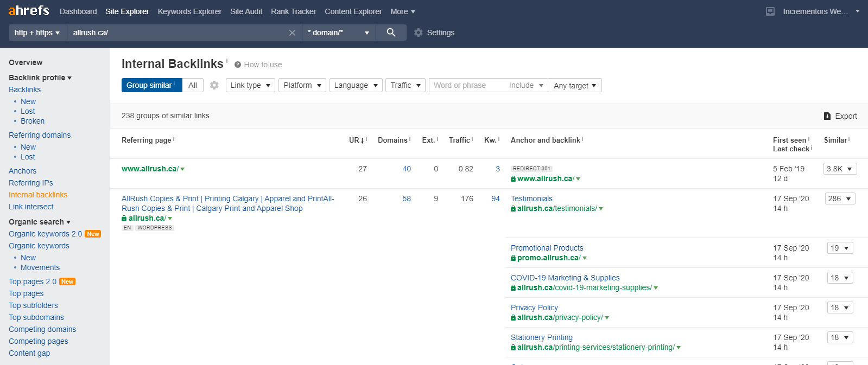
Task: Open the Traffic filter dropdown
Action: pos(406,85)
